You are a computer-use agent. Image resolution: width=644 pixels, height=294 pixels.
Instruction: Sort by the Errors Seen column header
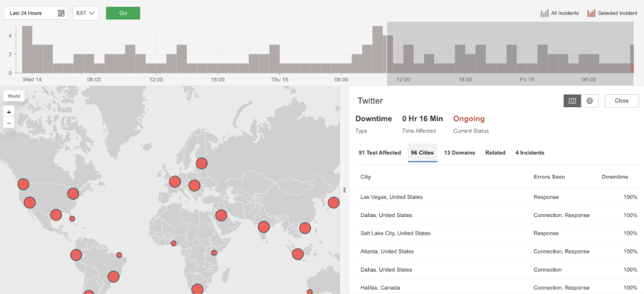coord(549,177)
